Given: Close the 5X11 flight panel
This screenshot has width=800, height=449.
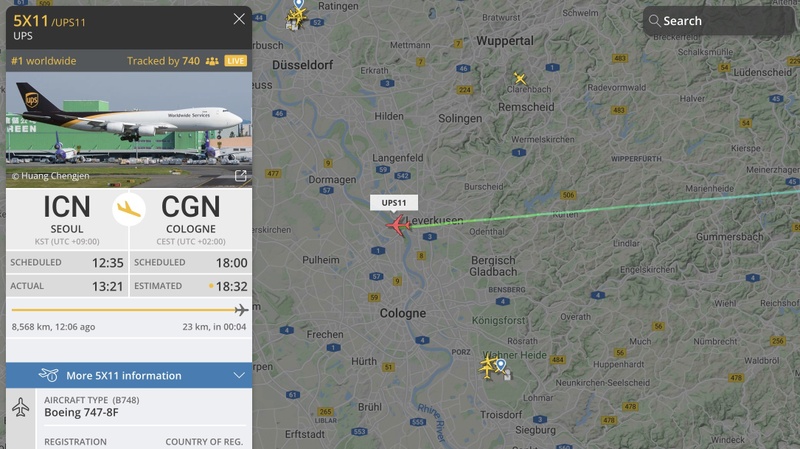Looking at the screenshot, I should tap(239, 19).
